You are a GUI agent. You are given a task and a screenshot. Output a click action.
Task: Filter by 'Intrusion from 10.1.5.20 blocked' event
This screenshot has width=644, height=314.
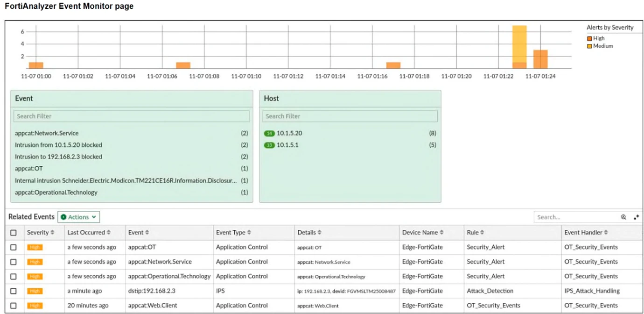58,145
